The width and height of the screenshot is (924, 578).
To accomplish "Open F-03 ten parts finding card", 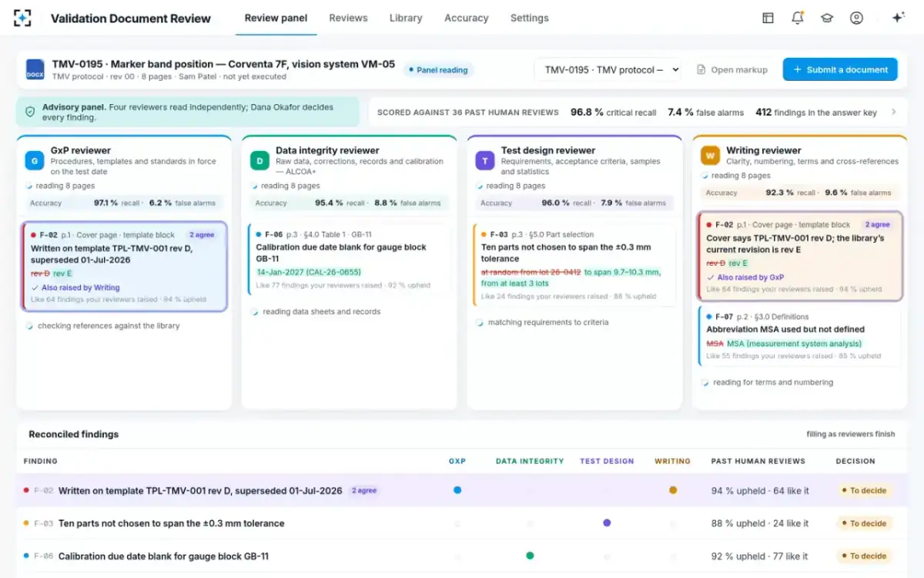I will [x=574, y=265].
